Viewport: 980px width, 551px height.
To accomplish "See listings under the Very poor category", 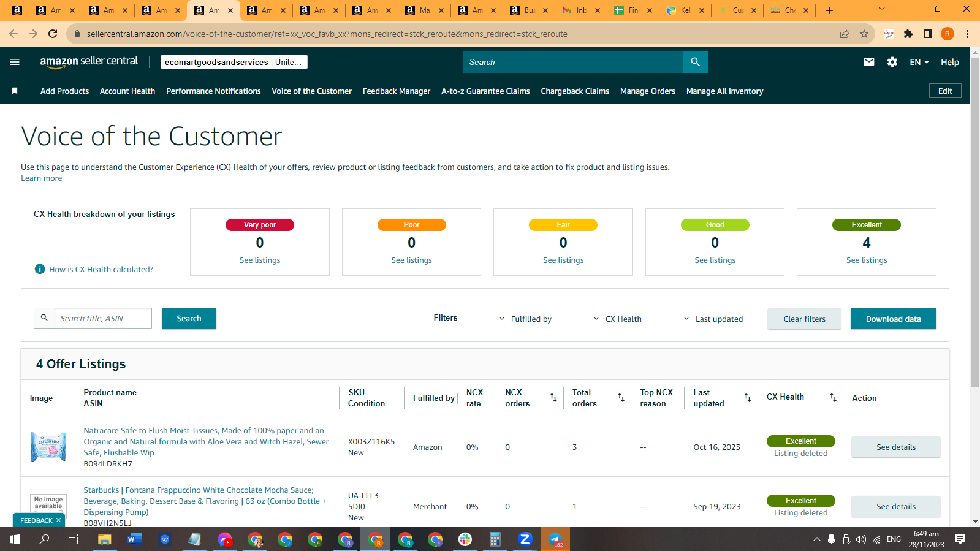I will (260, 260).
